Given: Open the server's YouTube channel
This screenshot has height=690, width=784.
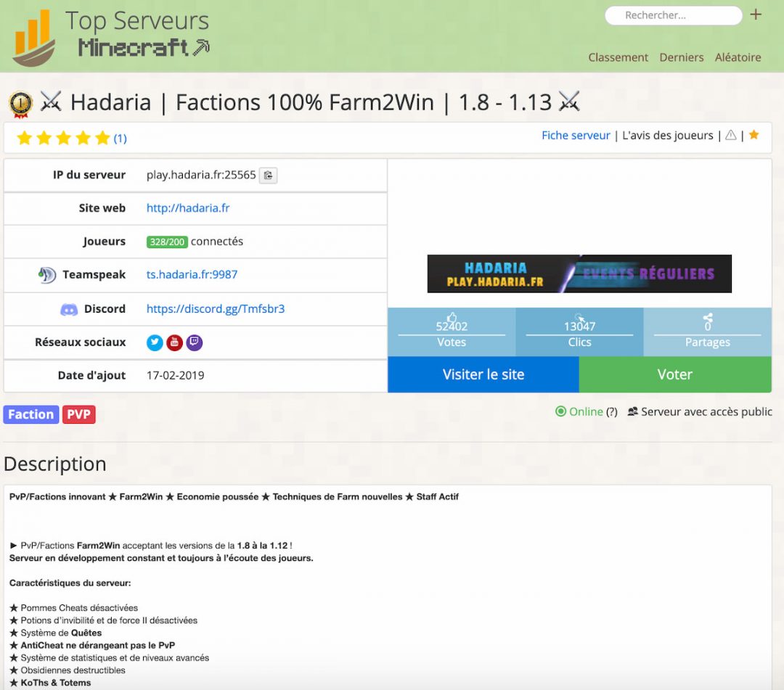Looking at the screenshot, I should point(174,342).
